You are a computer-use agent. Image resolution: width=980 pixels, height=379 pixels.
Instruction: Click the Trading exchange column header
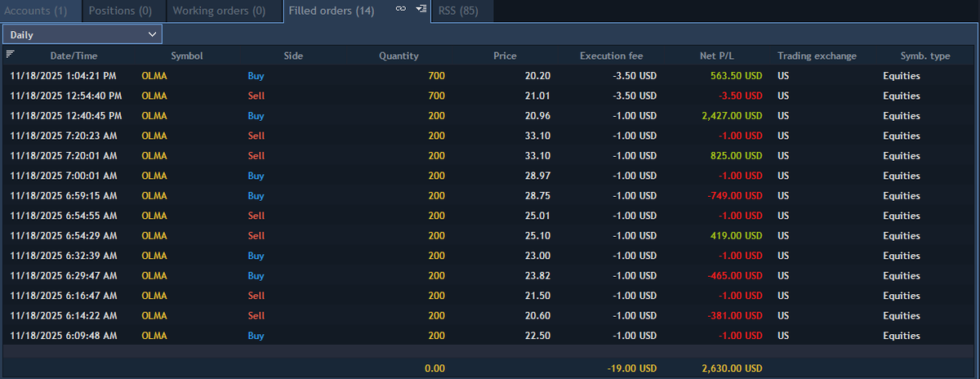pyautogui.click(x=817, y=56)
